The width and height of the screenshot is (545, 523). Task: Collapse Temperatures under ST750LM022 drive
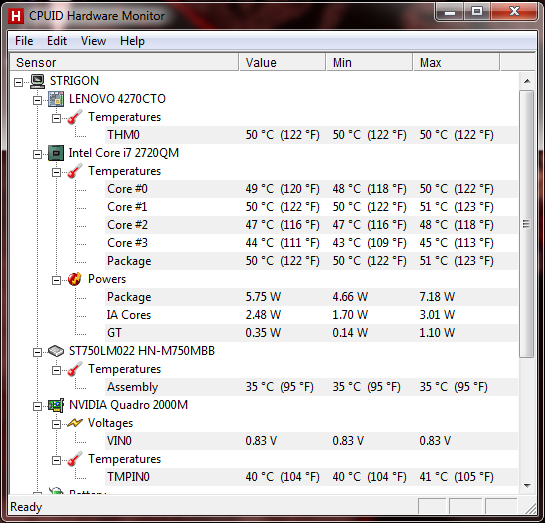(56, 370)
